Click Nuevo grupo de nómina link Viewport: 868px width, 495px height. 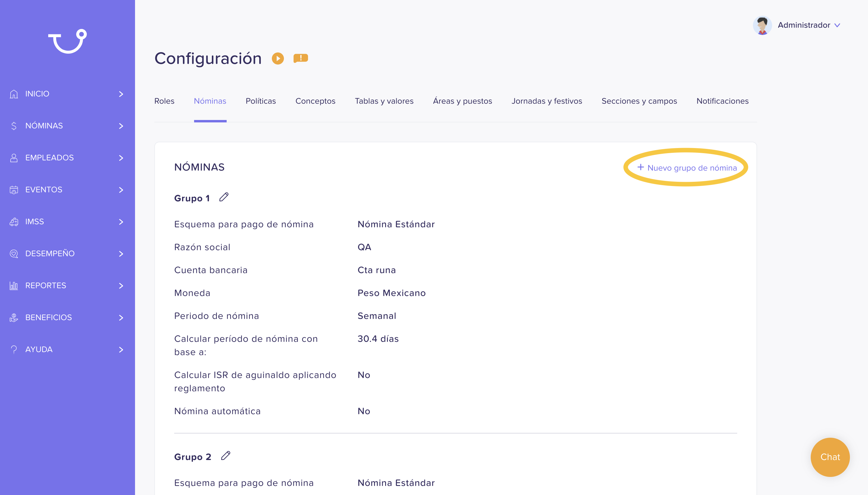point(687,168)
